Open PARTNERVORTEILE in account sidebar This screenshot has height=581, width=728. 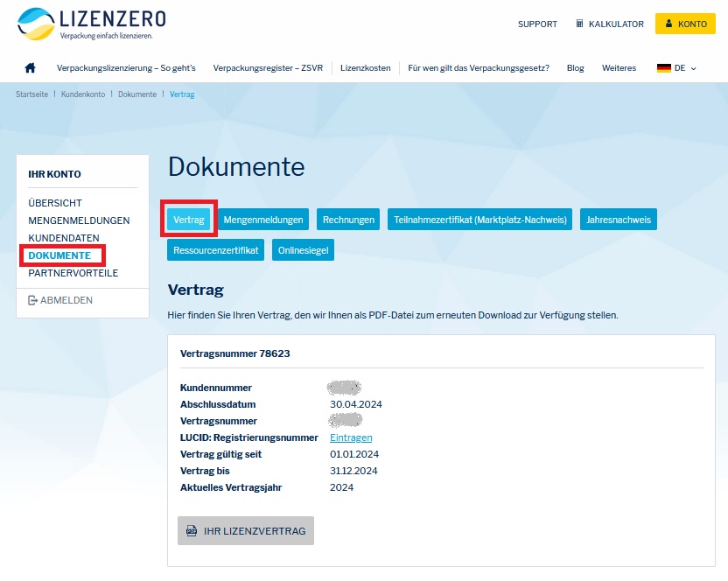tap(73, 273)
